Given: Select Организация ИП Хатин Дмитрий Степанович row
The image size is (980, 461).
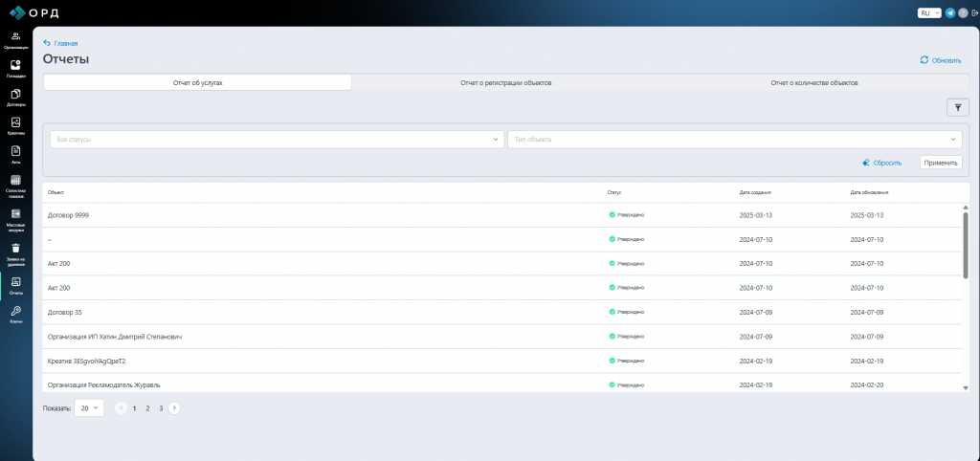Looking at the screenshot, I should coord(502,336).
